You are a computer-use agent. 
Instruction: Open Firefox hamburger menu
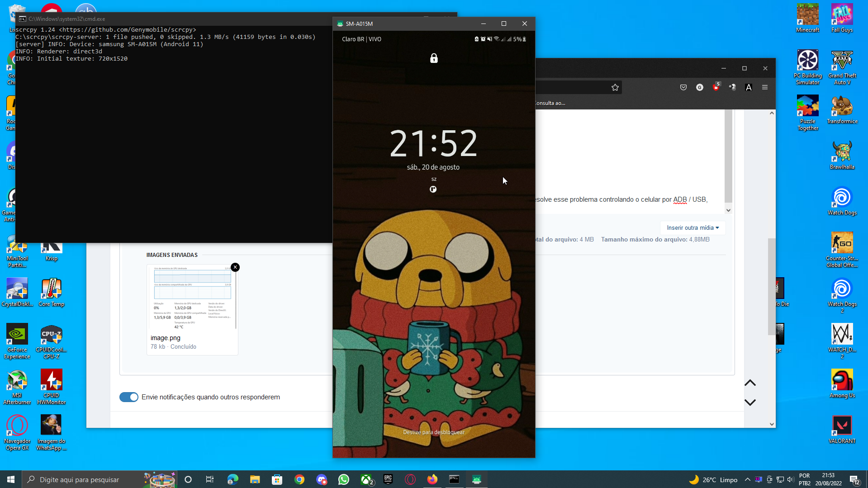coord(765,87)
